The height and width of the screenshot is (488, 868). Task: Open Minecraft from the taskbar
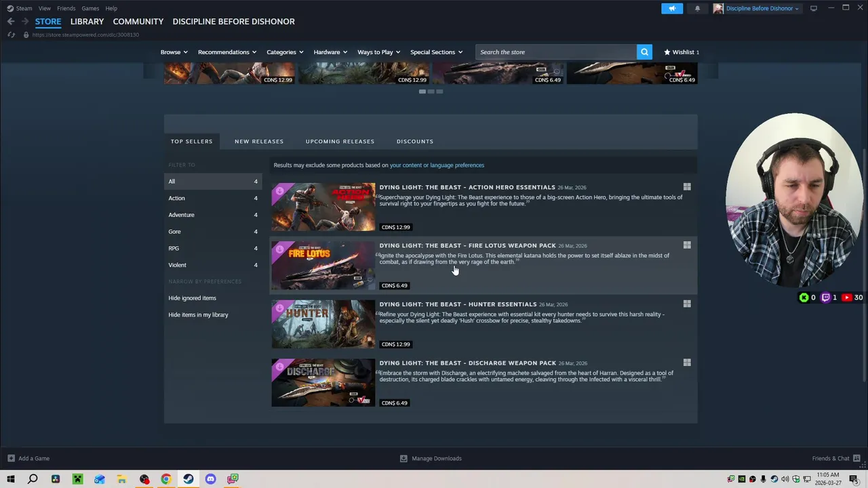[77, 479]
